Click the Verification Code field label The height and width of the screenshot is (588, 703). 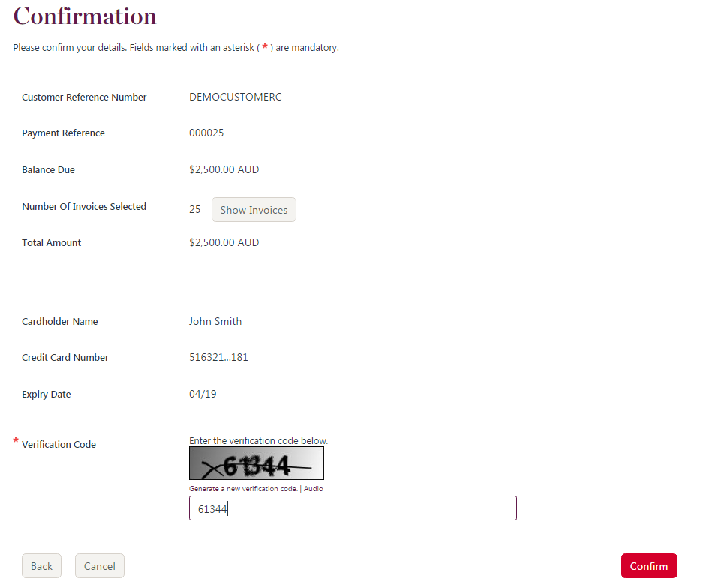pos(59,444)
